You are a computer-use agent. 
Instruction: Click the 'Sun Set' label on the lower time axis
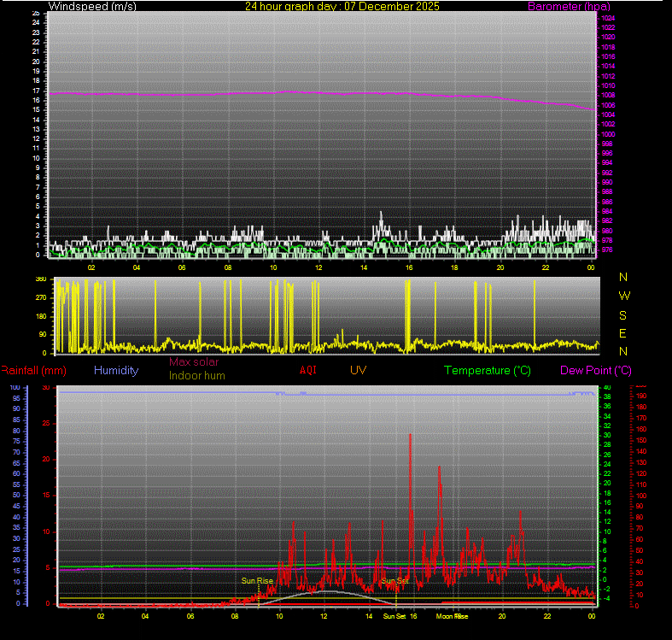tap(394, 616)
